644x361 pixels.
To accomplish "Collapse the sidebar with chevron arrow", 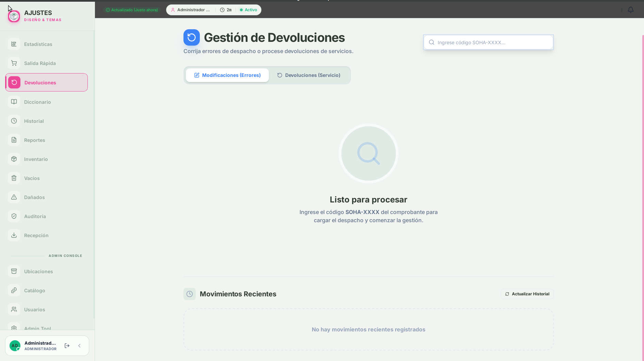I will [x=79, y=346].
